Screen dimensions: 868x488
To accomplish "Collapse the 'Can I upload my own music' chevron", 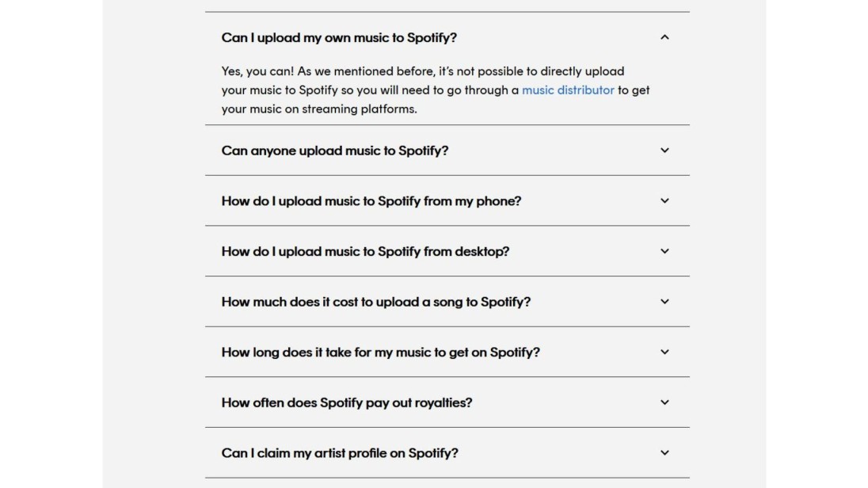I will (x=664, y=37).
